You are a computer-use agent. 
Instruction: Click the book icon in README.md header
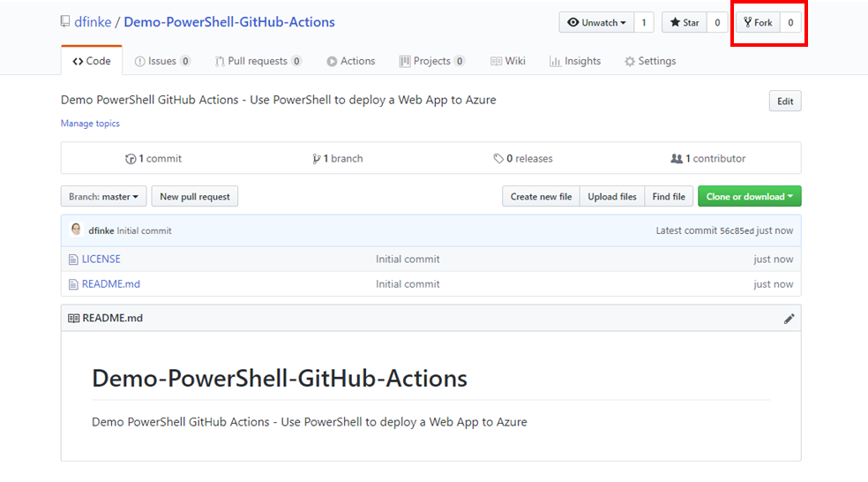point(73,318)
